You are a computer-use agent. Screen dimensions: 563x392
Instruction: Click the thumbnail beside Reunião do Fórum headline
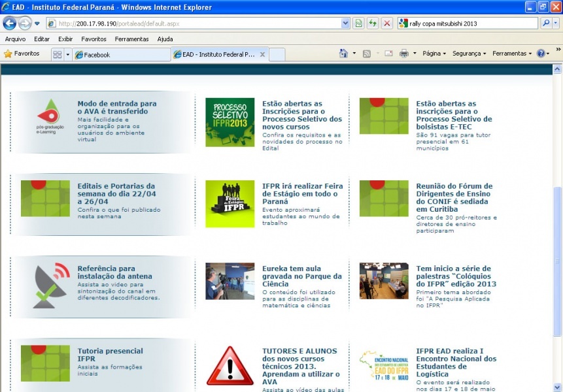pos(384,199)
